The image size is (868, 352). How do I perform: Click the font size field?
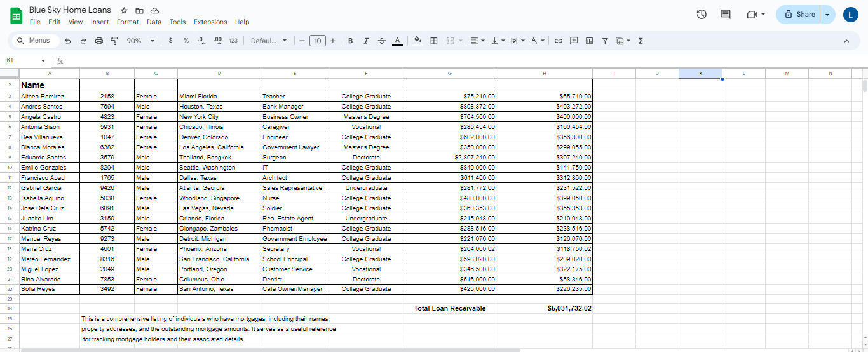click(x=318, y=41)
